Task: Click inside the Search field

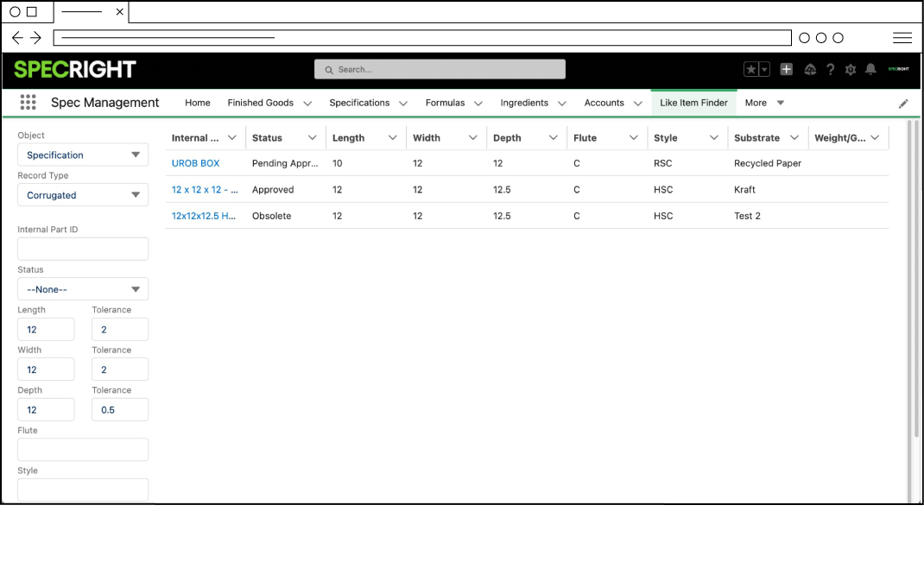Action: coord(439,69)
